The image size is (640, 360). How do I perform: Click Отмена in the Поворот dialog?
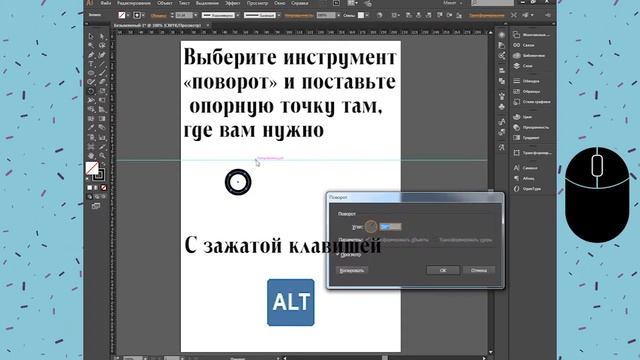point(479,270)
